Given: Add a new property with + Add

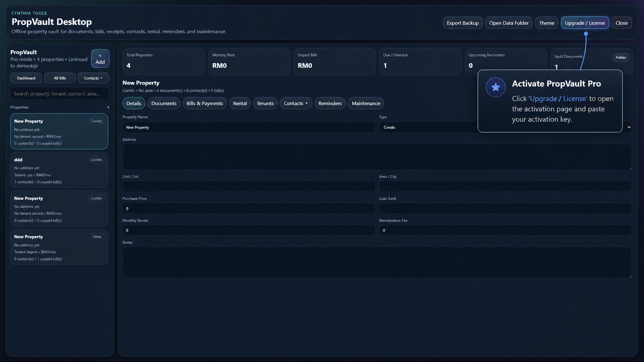Looking at the screenshot, I should tap(100, 58).
